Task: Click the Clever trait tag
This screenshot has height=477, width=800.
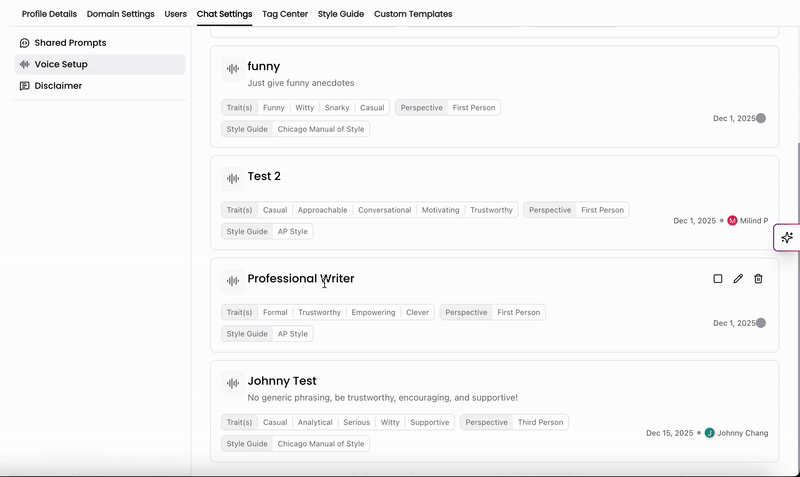Action: [417, 312]
